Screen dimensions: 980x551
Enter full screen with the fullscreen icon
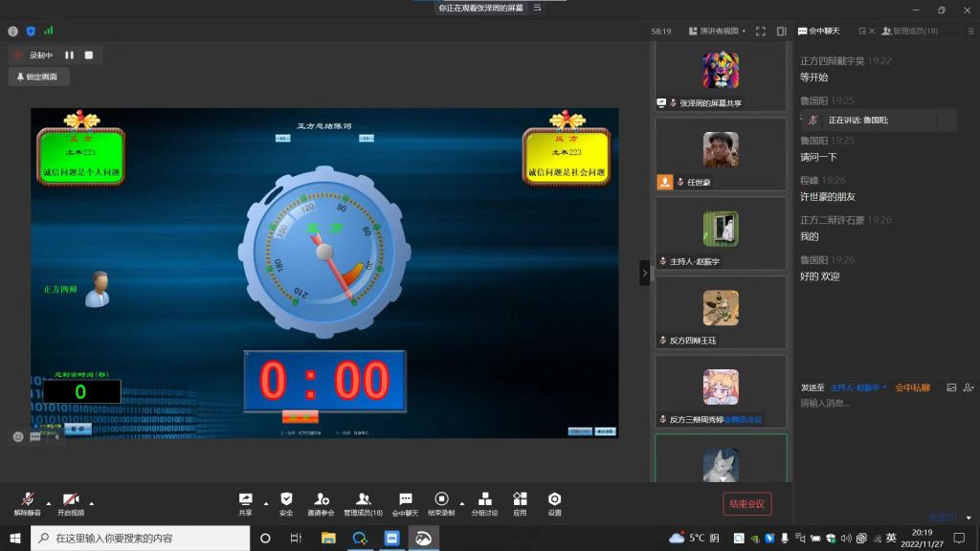point(761,31)
